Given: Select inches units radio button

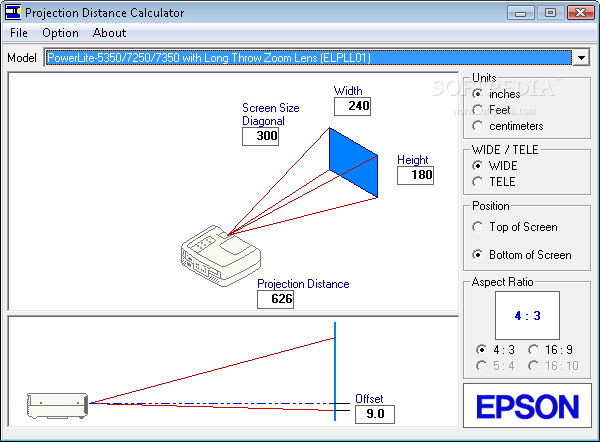Looking at the screenshot, I should pyautogui.click(x=496, y=94).
